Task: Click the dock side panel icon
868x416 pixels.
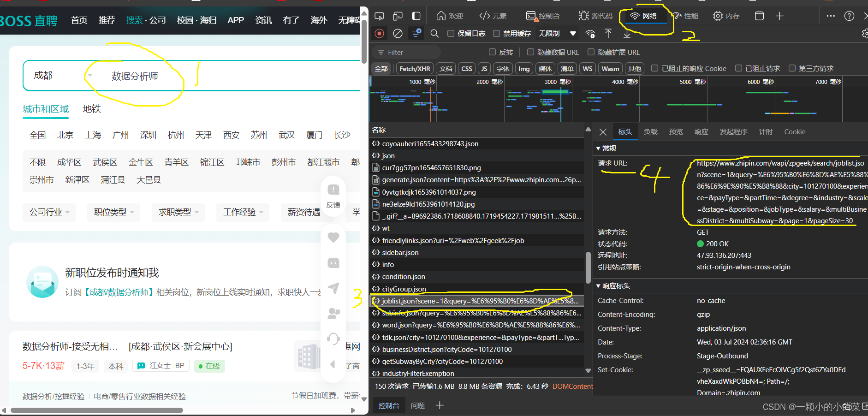Action: click(x=416, y=16)
